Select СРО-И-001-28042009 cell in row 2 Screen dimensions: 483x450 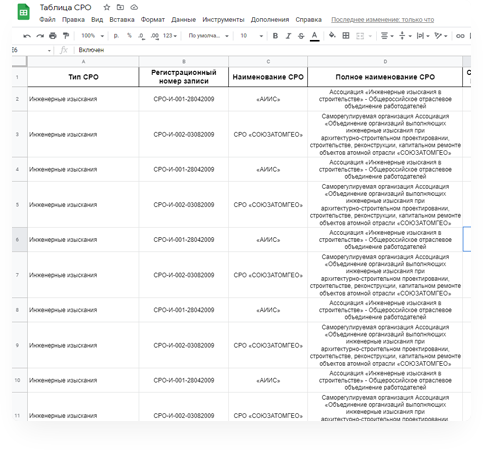click(x=184, y=99)
